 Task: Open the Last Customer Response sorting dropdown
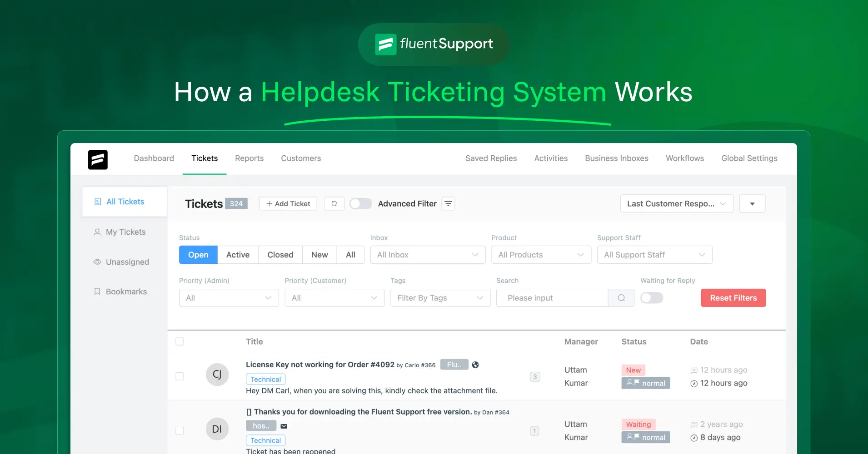pos(676,203)
